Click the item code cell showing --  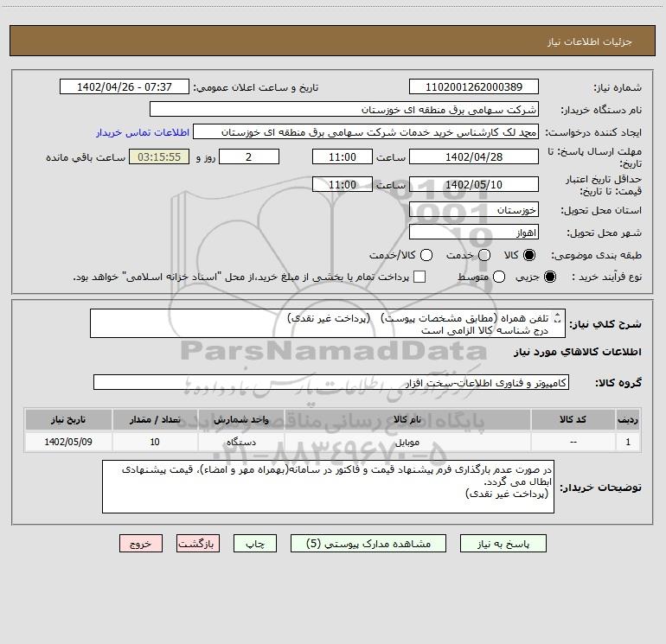[x=573, y=442]
